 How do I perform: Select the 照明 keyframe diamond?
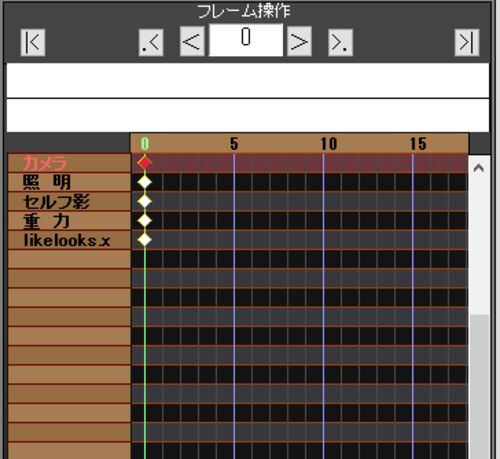coord(145,182)
